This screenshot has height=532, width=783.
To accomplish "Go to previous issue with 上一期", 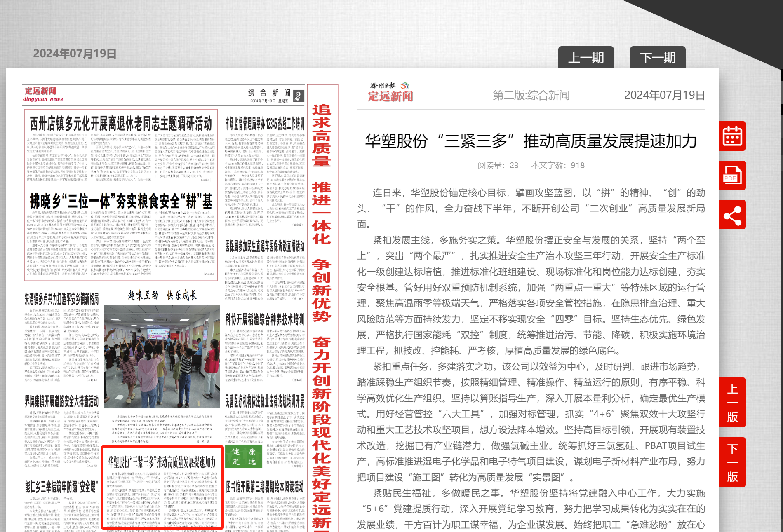I will tap(585, 58).
